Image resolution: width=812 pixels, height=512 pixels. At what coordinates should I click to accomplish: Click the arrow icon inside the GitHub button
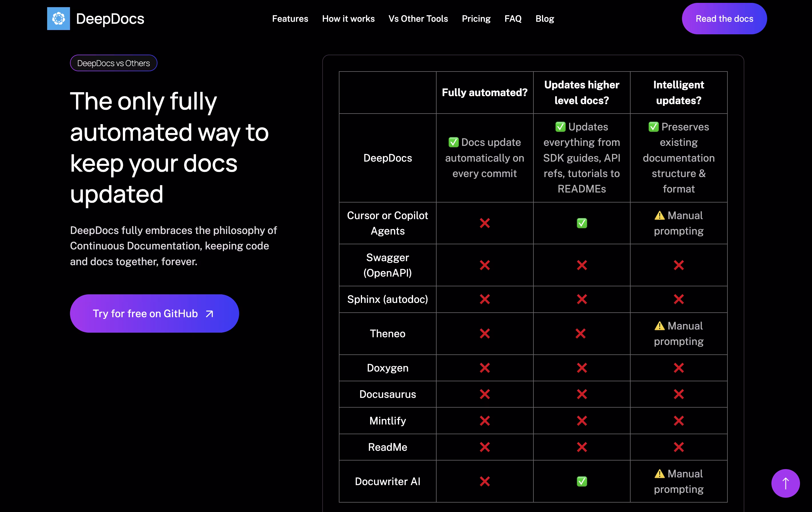209,313
